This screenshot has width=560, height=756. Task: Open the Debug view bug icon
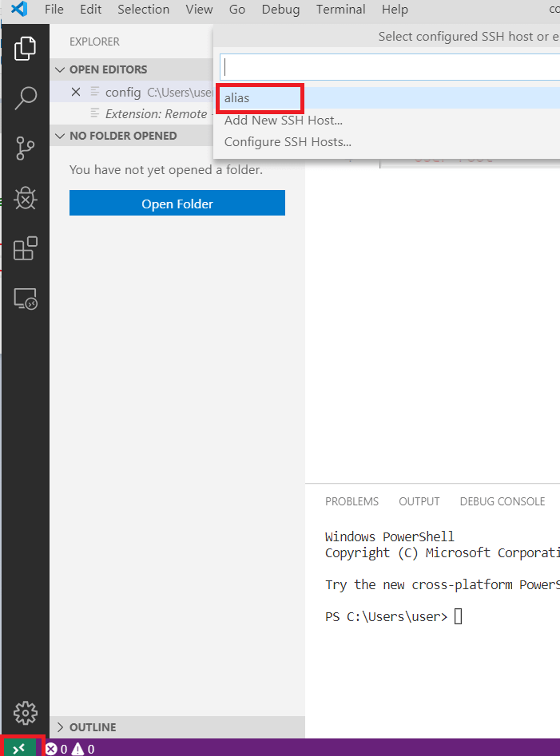point(25,198)
